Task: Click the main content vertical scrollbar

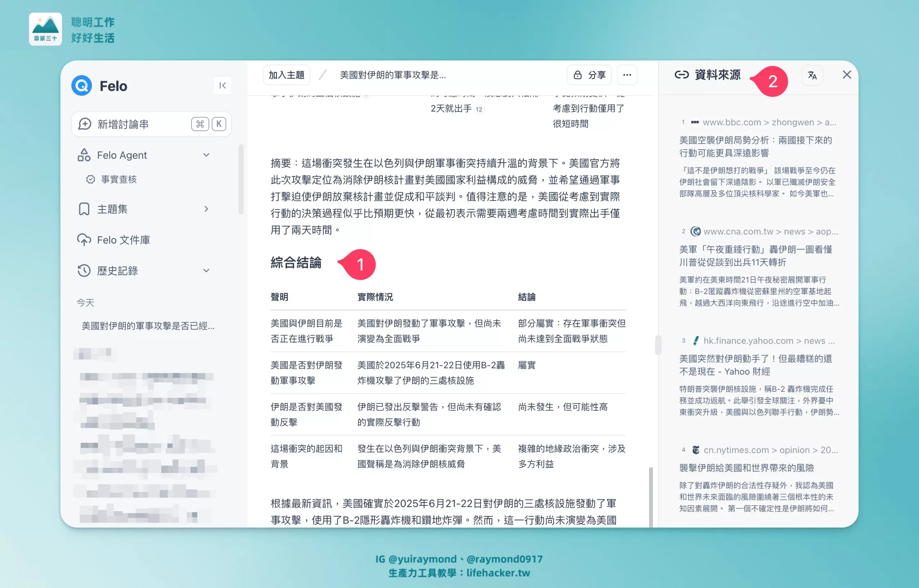Action: point(650,497)
